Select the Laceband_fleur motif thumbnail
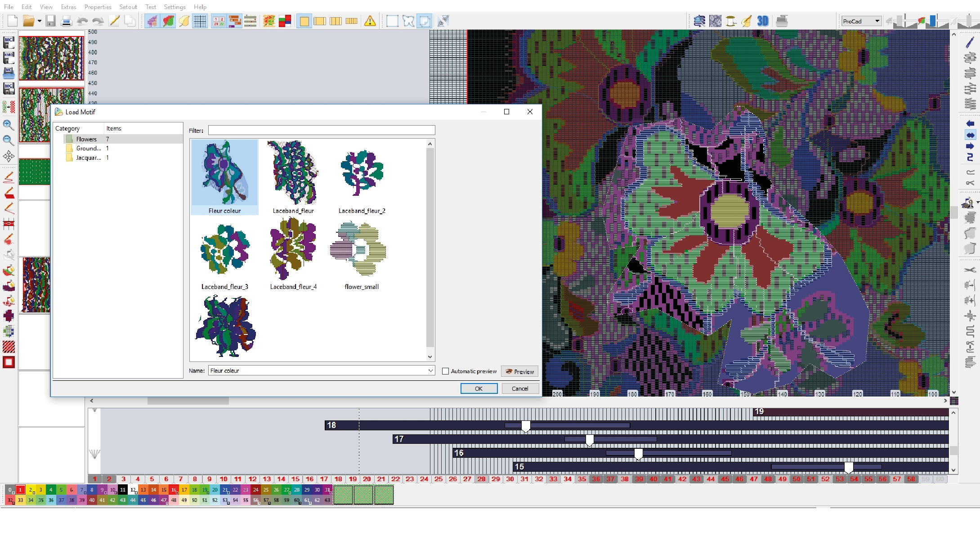This screenshot has width=980, height=537. pos(293,177)
